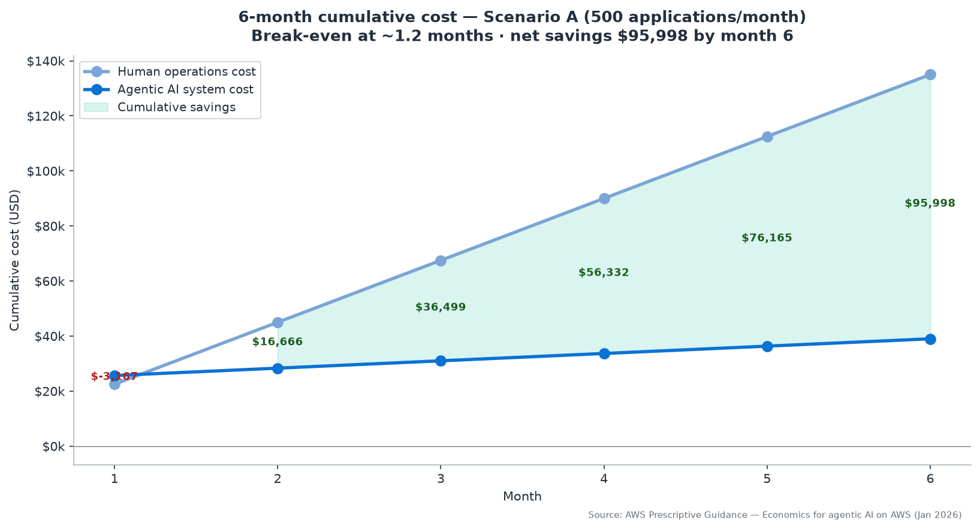The height and width of the screenshot is (529, 980).
Task: Click the $100k y-axis tick label
Action: 46,171
